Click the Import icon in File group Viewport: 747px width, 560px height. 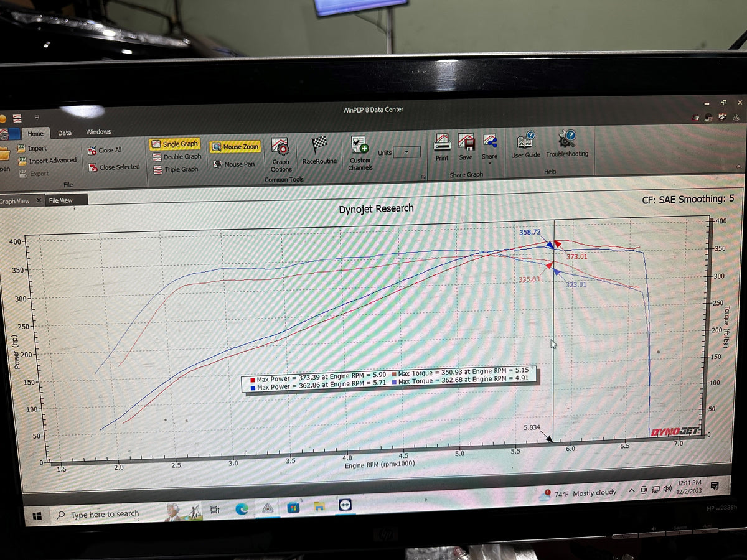tap(22, 148)
